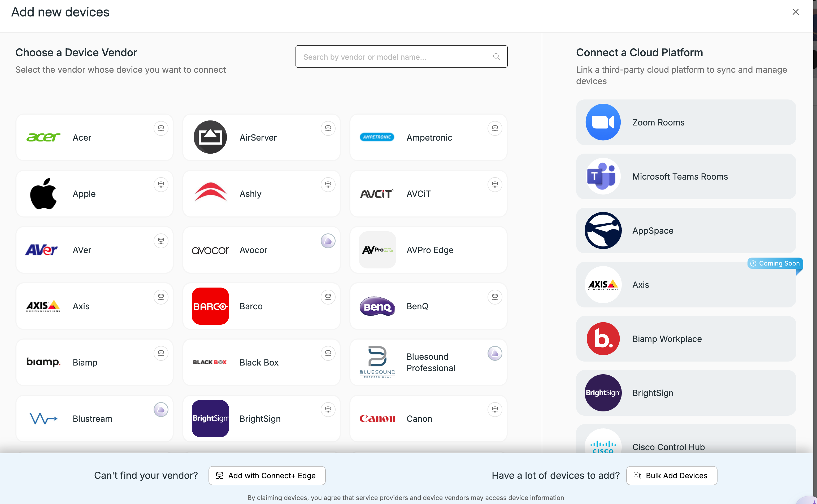Click the AVPro Edge logo
The width and height of the screenshot is (817, 504).
coord(377,250)
